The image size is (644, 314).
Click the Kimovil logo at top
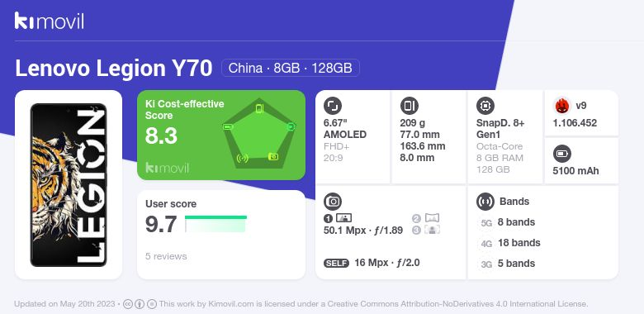pos(50,21)
